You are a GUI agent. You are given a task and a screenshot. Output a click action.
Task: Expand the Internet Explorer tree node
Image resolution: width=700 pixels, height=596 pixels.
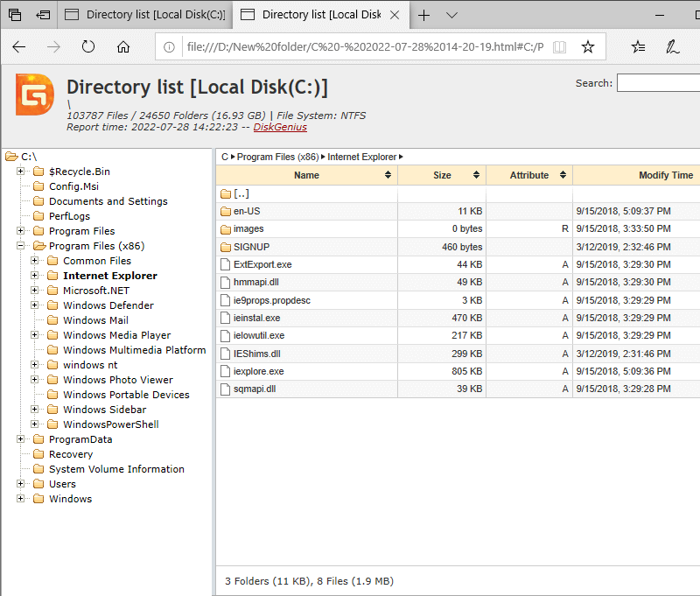(34, 275)
